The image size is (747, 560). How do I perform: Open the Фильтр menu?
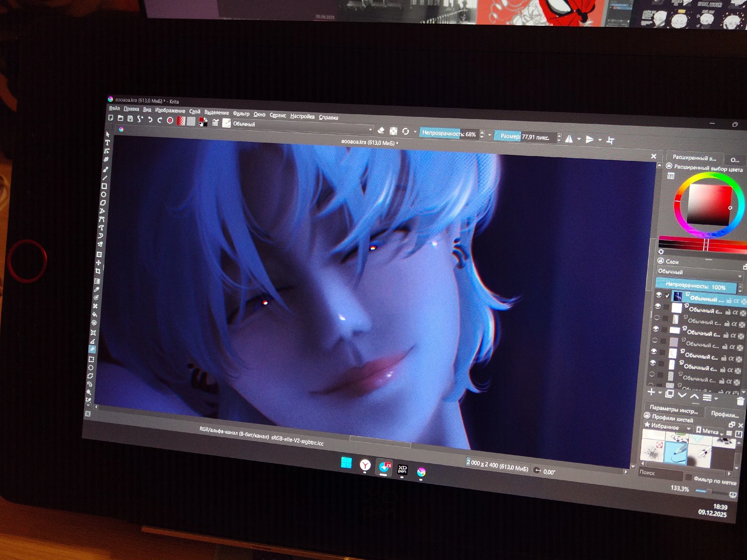241,113
